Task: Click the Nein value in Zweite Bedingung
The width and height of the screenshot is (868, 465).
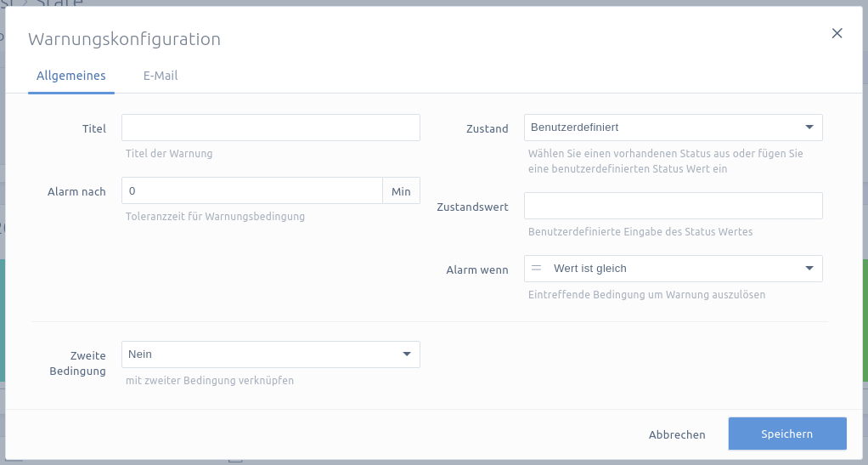Action: [x=140, y=354]
